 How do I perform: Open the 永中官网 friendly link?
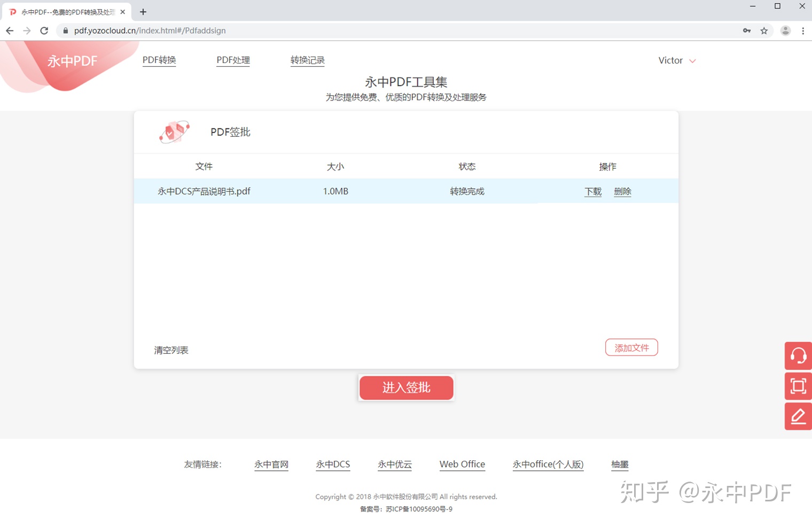271,465
